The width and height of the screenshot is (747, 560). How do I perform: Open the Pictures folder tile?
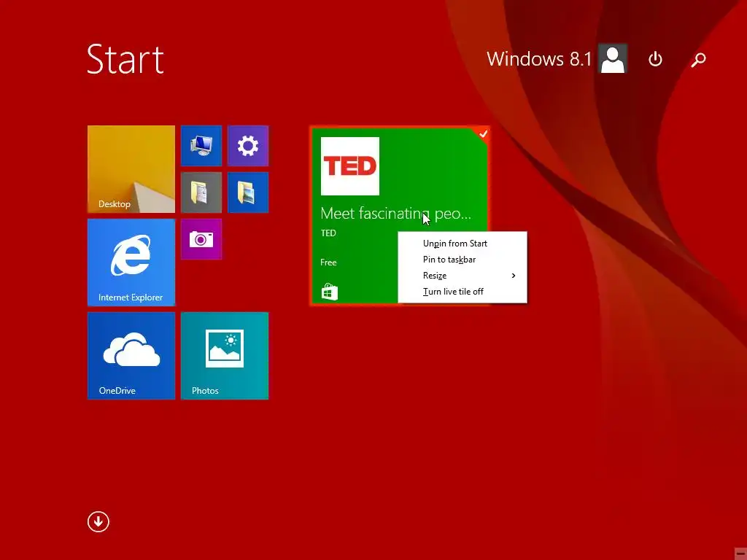tap(248, 192)
